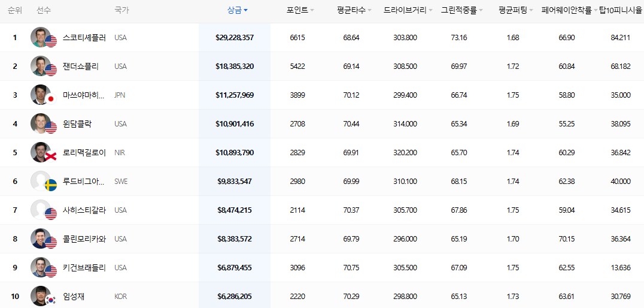644x308 pixels.
Task: Click 윈담클락 player photo
Action: [x=41, y=124]
